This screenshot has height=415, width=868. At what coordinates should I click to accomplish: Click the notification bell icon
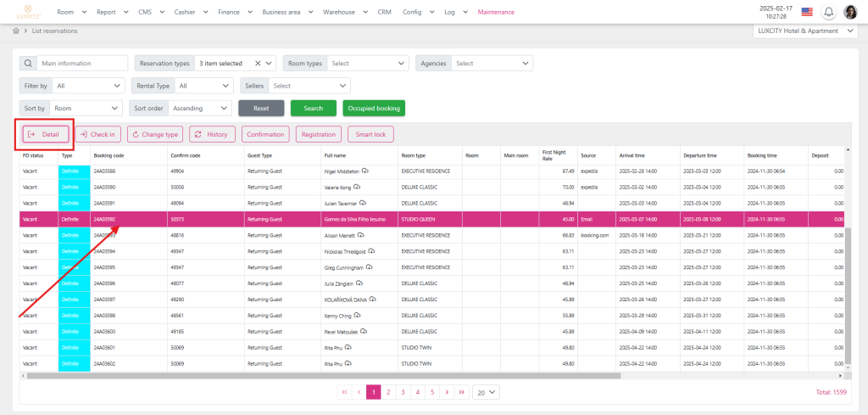828,12
